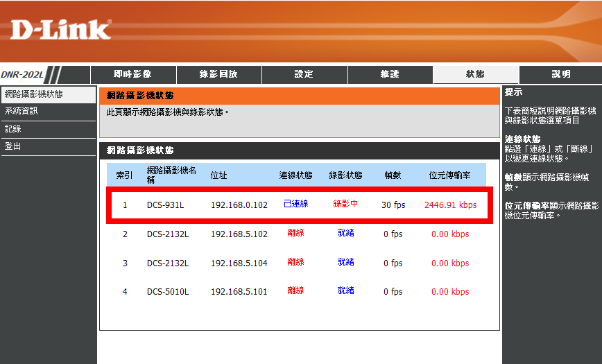Click 就緒 status for DCS-5010L

(345, 291)
